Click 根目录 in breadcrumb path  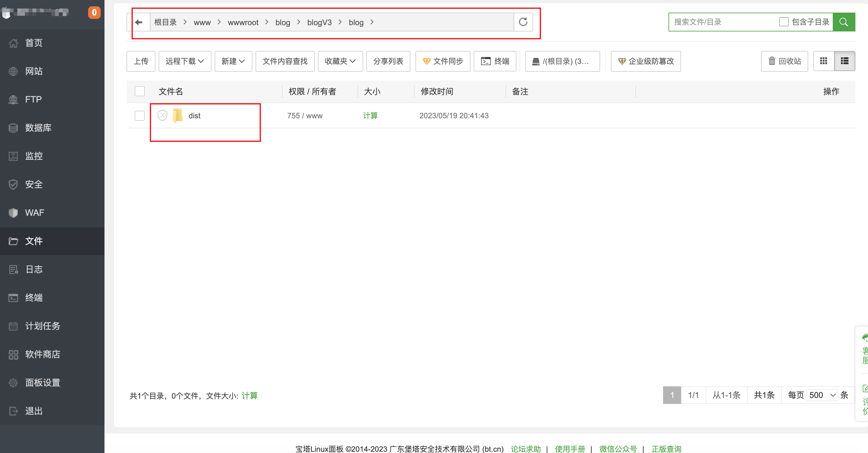[x=166, y=22]
